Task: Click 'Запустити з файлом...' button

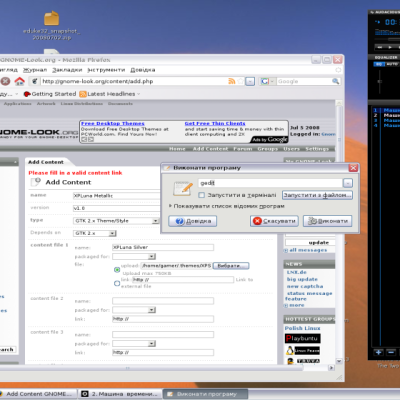Action: 317,195
